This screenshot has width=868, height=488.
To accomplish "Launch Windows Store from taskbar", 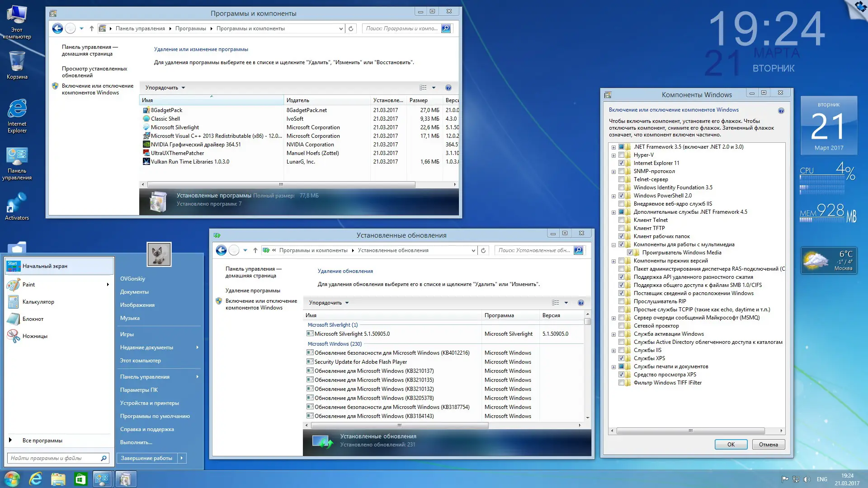I will point(80,479).
